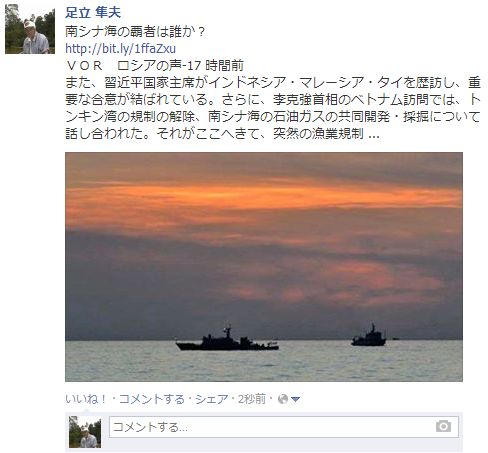The image size is (488, 453).
Task: Click post body text about 習近平国家主席
Action: [x=272, y=108]
